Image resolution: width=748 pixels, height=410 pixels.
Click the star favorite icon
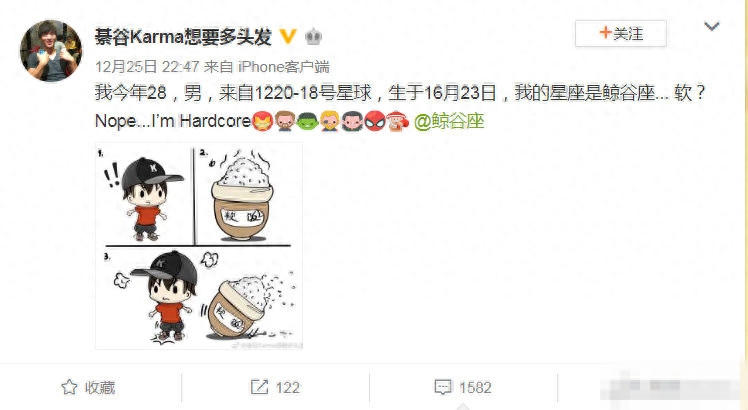click(x=69, y=387)
